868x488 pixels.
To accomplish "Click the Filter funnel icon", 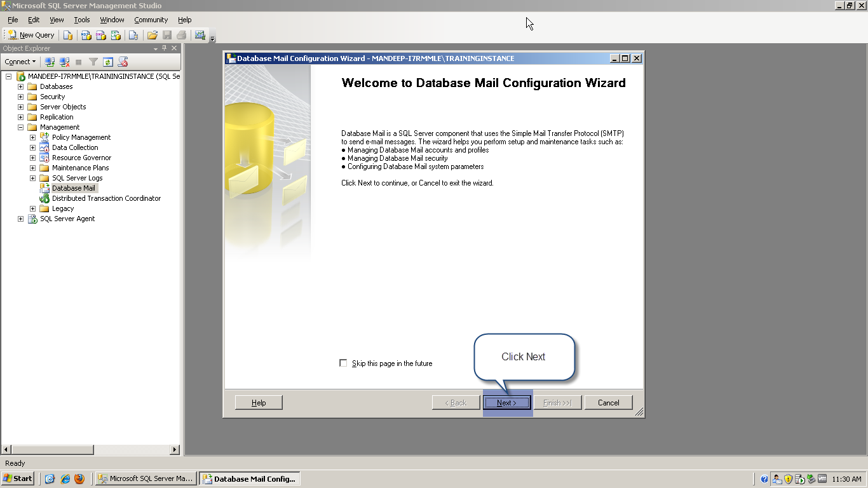I will pyautogui.click(x=93, y=62).
